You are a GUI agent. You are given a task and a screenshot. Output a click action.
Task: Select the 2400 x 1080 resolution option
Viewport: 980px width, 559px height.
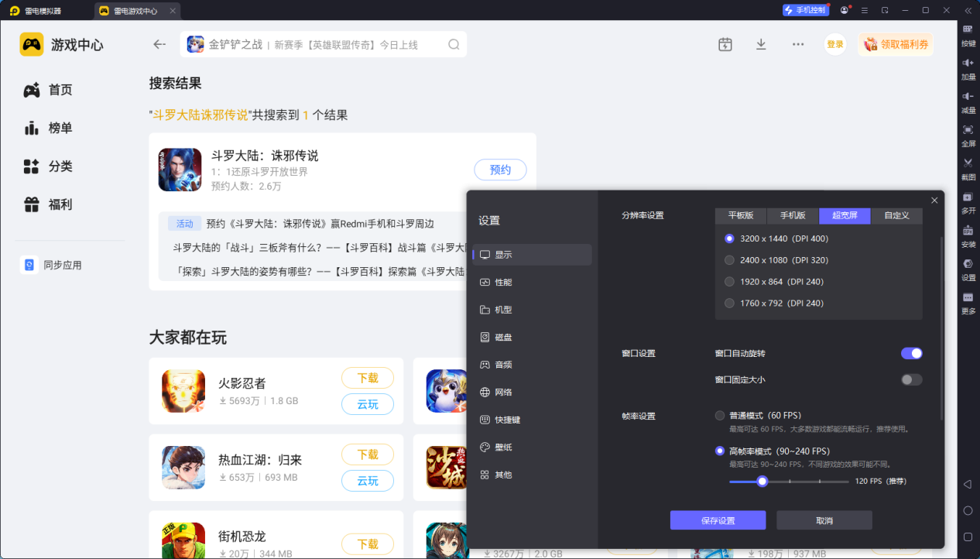pyautogui.click(x=729, y=260)
